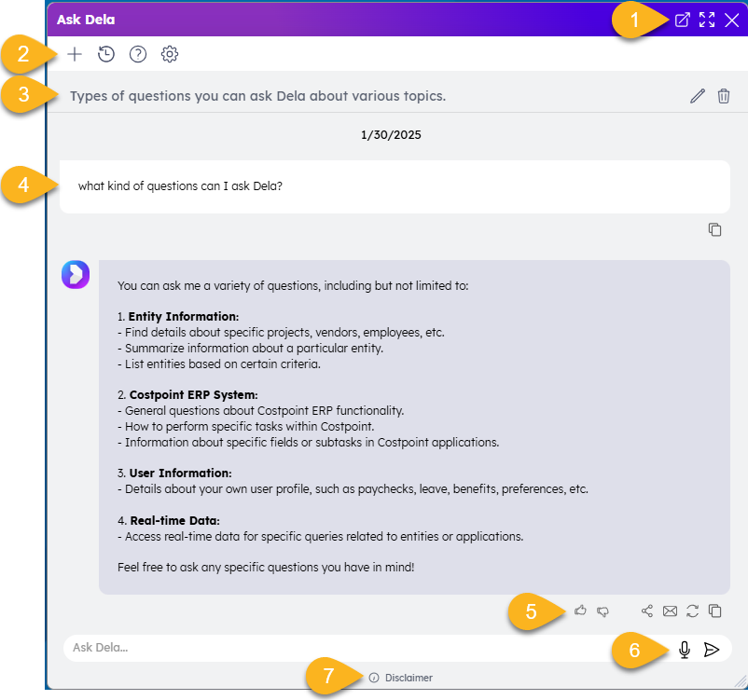Give thumbs up to Dela's response
Viewport: 748px width, 700px height.
pyautogui.click(x=580, y=611)
